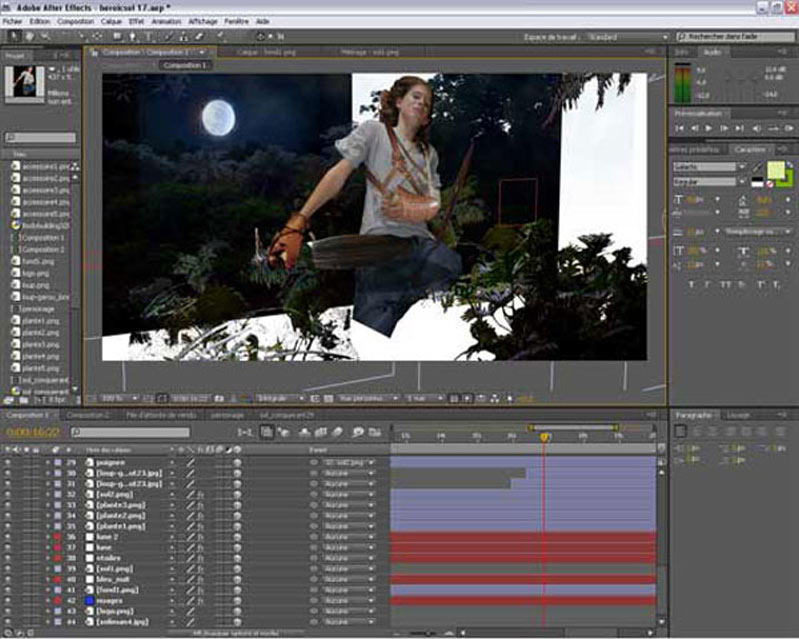The width and height of the screenshot is (799, 639).
Task: Click the current time indicator marker in timeline
Action: pyautogui.click(x=544, y=437)
